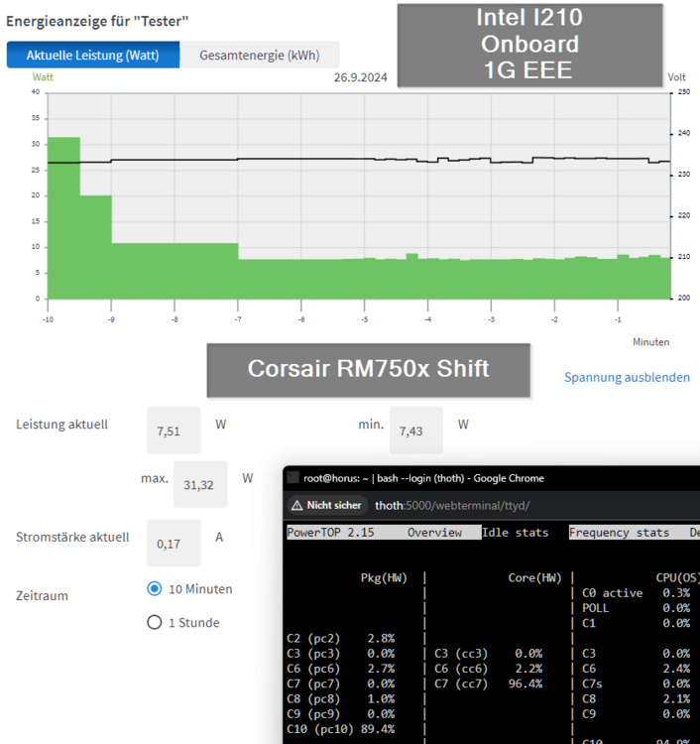
Task: Click the POLL 0.0% line
Action: (x=636, y=608)
